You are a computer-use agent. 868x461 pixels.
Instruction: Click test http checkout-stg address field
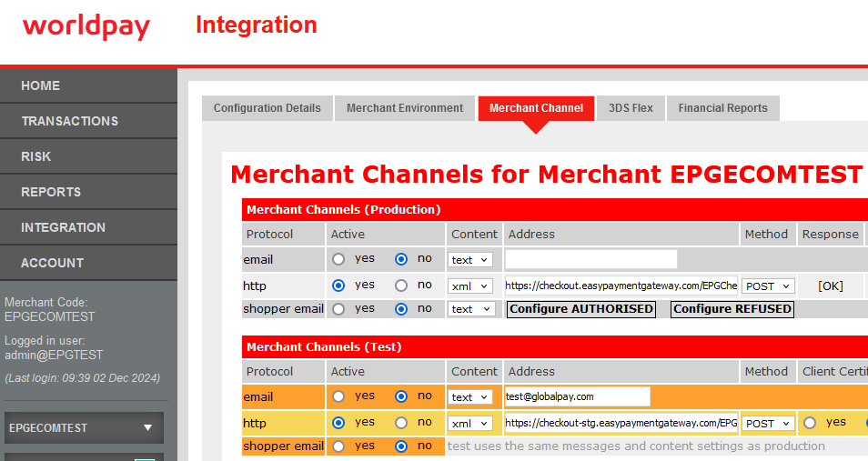pyautogui.click(x=621, y=423)
